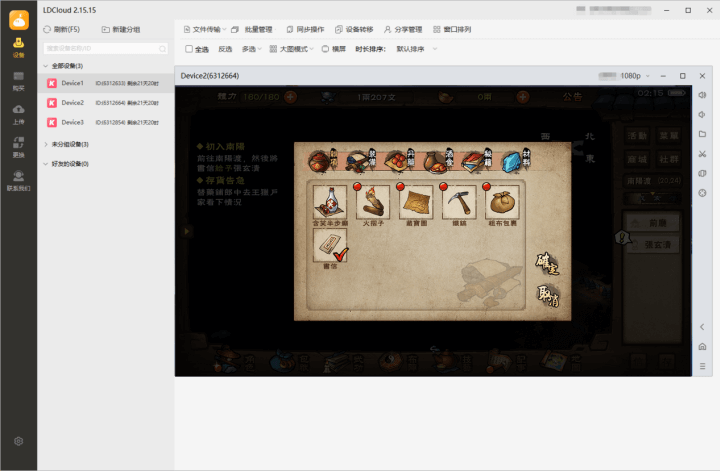Open the 大图模式 view mode dropdown
The image size is (720, 471).
pyautogui.click(x=292, y=49)
